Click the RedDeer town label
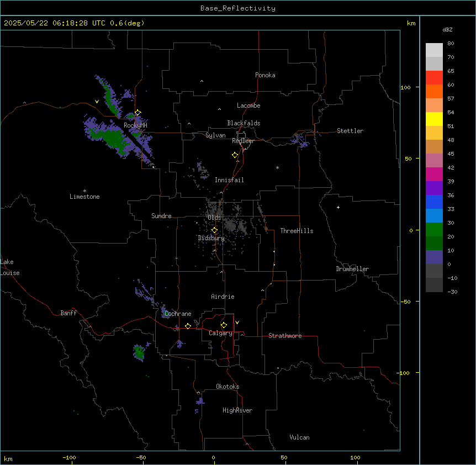 (x=243, y=141)
